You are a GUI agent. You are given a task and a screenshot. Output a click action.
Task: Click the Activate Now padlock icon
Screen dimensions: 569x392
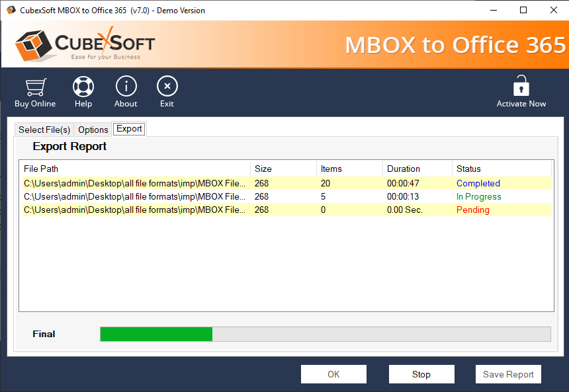(521, 87)
